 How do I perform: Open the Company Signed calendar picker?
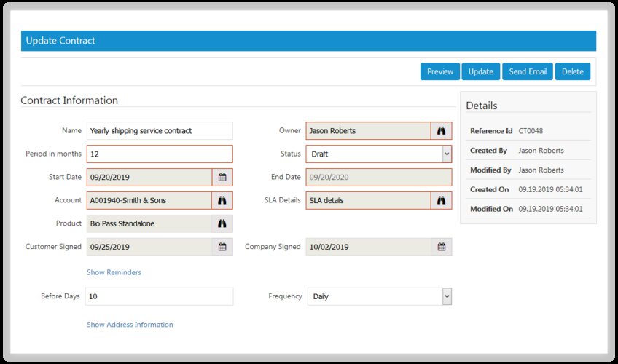pos(441,247)
